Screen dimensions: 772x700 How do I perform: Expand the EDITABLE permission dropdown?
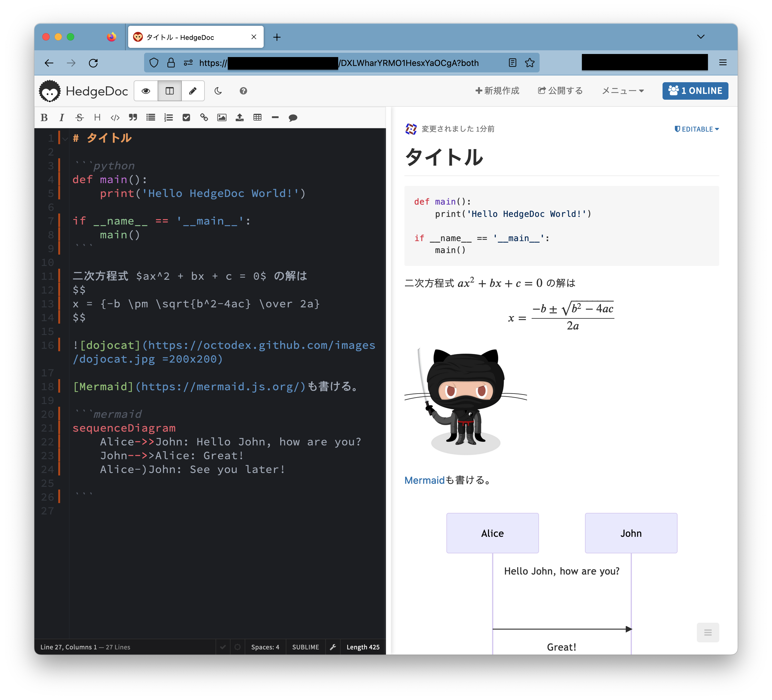tap(697, 129)
